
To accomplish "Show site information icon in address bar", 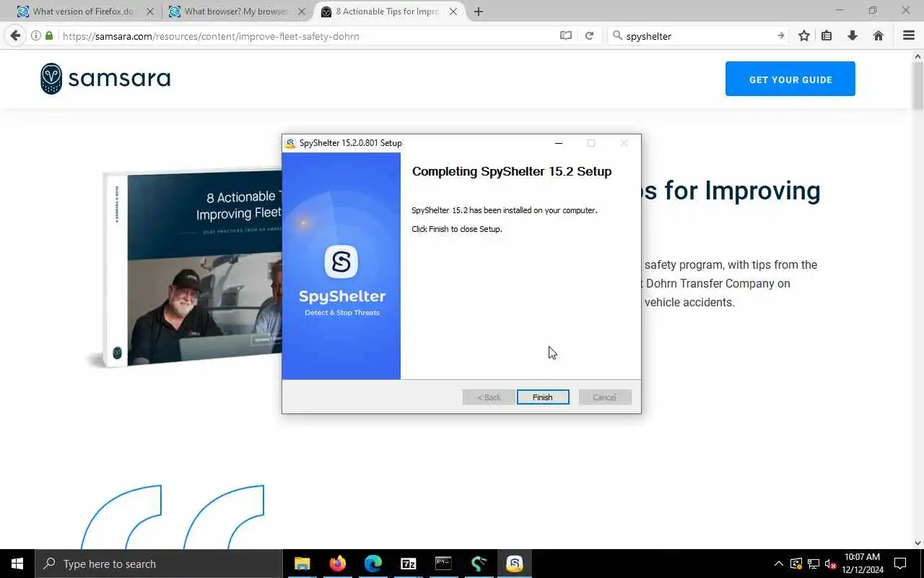I will tap(35, 35).
